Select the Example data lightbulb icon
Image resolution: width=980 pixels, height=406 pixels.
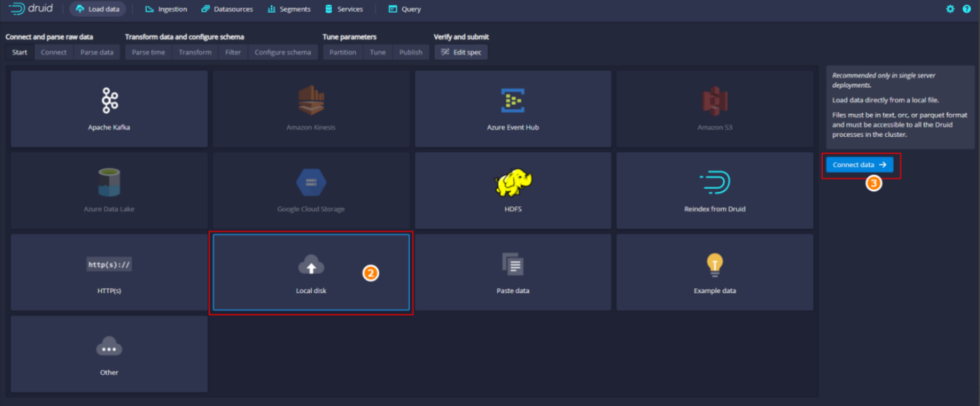pos(715,265)
